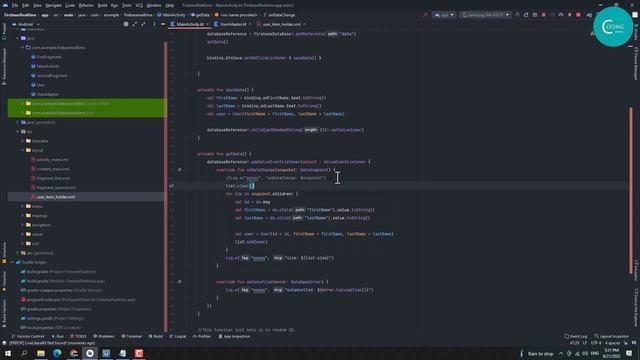
Task: Click the Profile app icon
Action: click(561, 15)
